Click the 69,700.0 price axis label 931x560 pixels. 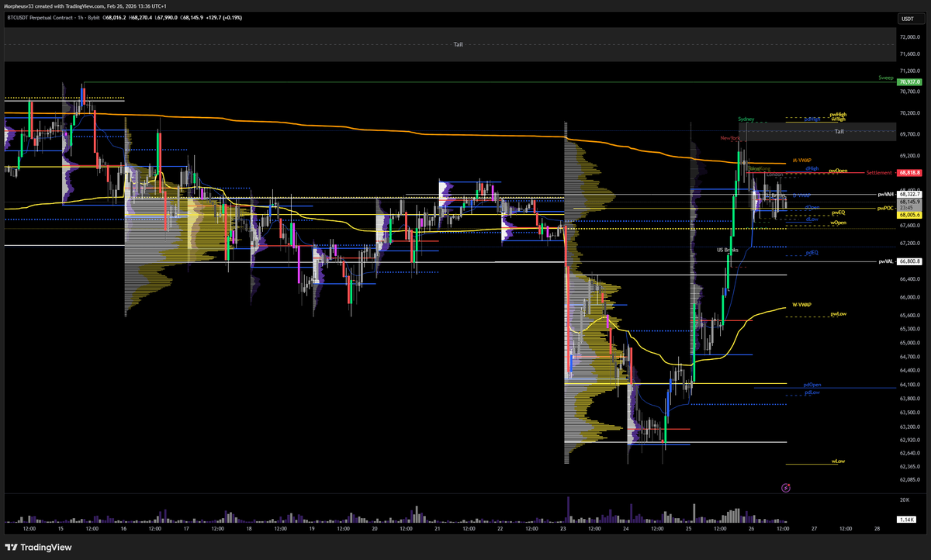coord(910,134)
